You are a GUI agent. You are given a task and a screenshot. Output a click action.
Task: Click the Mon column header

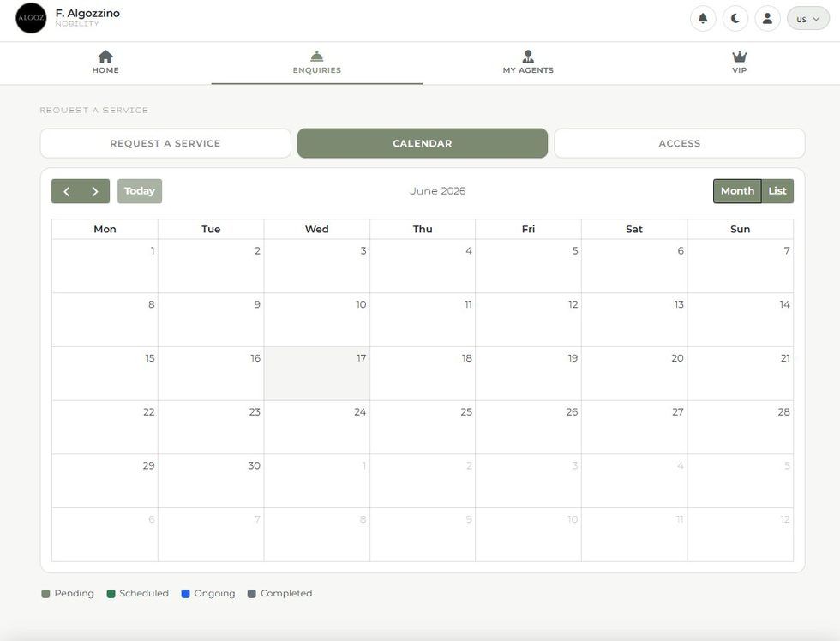[105, 229]
